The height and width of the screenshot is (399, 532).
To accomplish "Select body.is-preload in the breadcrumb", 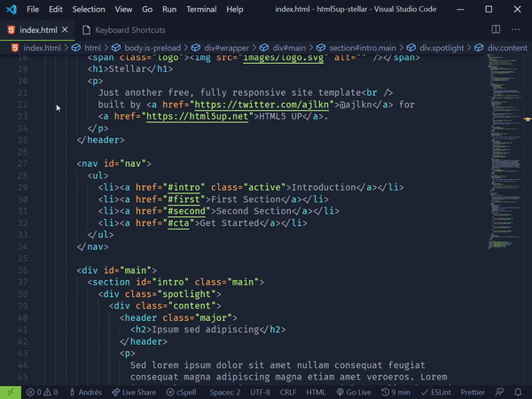I will pyautogui.click(x=153, y=48).
